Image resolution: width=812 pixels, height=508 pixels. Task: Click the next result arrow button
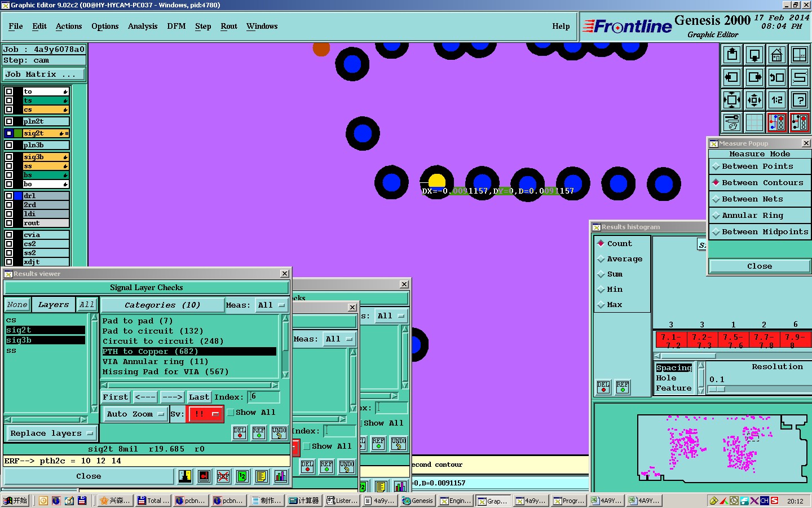click(x=172, y=397)
